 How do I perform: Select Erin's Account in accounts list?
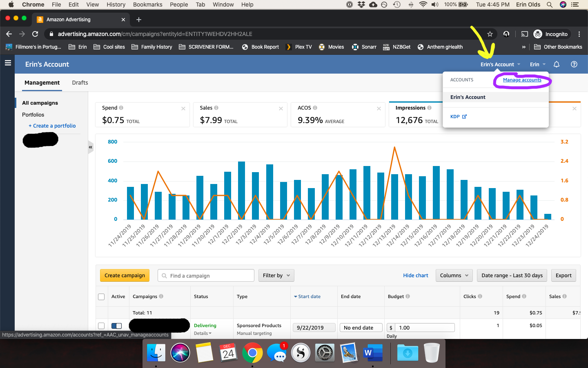496,97
